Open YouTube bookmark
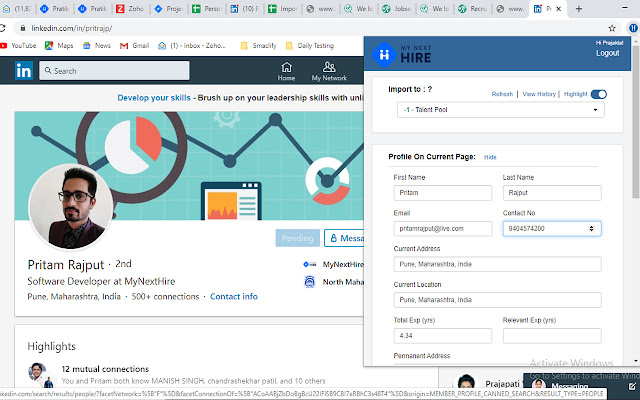Viewport: 640px width, 400px height. [18, 46]
